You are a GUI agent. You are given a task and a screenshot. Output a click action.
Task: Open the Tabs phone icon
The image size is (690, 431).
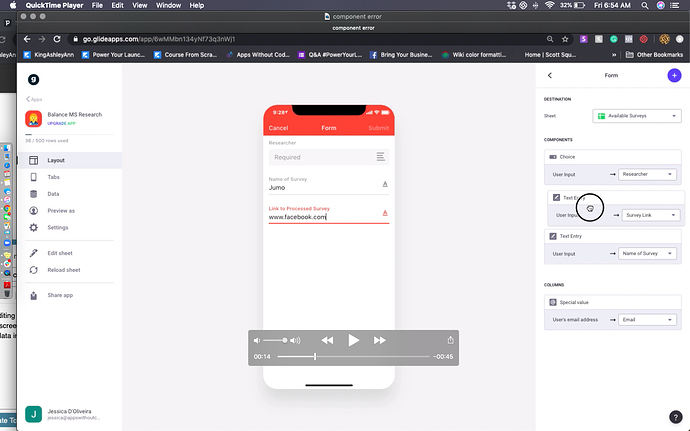click(x=33, y=177)
